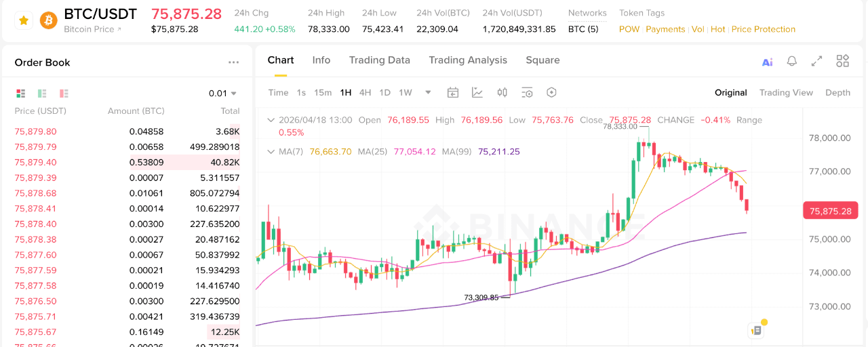Open the technical indicators line icon

point(477,93)
